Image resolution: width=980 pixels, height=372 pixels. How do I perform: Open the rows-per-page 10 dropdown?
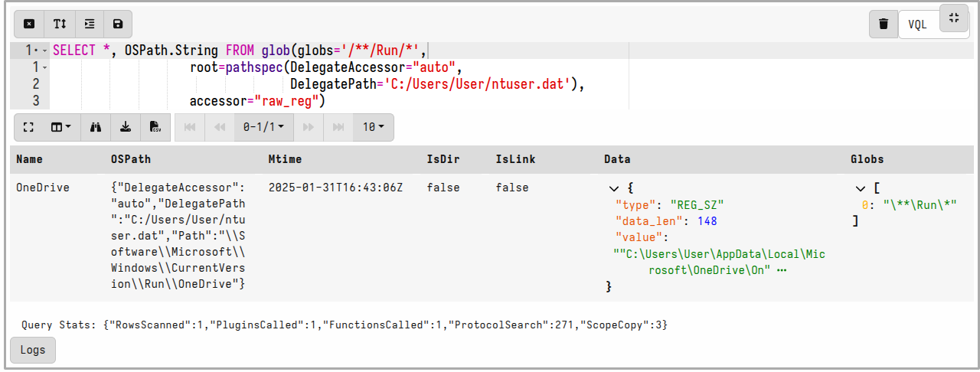pos(373,127)
